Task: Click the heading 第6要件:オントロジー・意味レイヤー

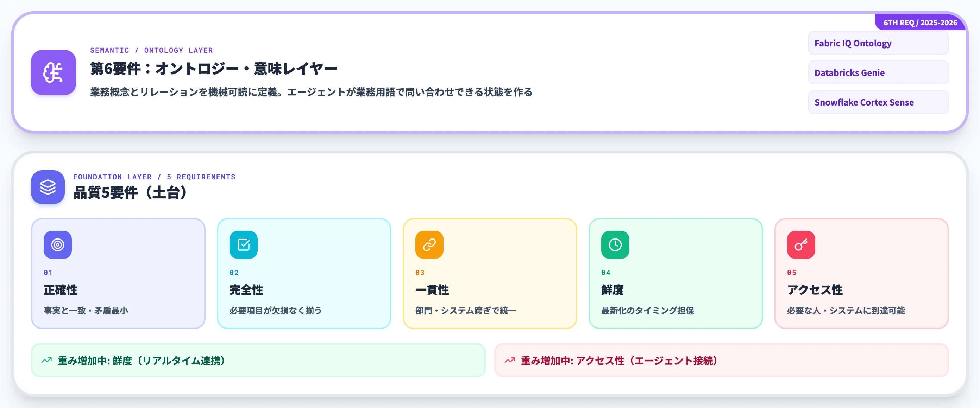Action: (213, 69)
